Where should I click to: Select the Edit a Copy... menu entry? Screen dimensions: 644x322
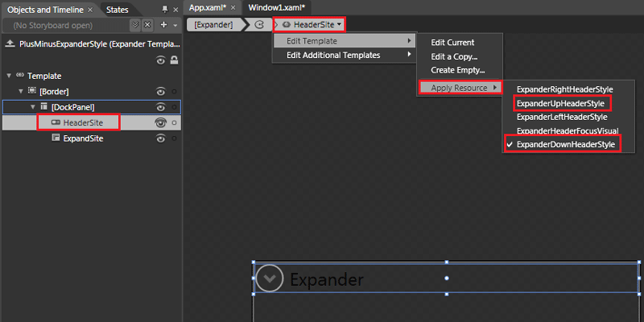pos(454,56)
